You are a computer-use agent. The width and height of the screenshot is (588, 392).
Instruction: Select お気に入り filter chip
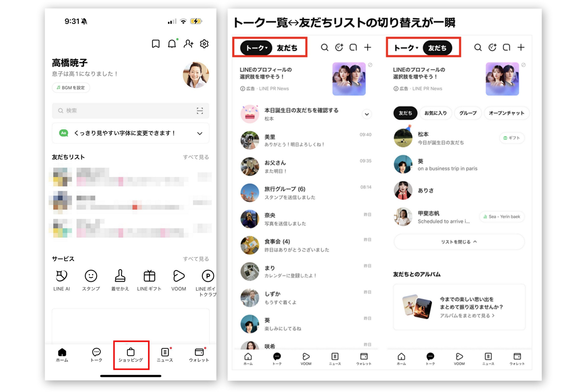(x=436, y=113)
